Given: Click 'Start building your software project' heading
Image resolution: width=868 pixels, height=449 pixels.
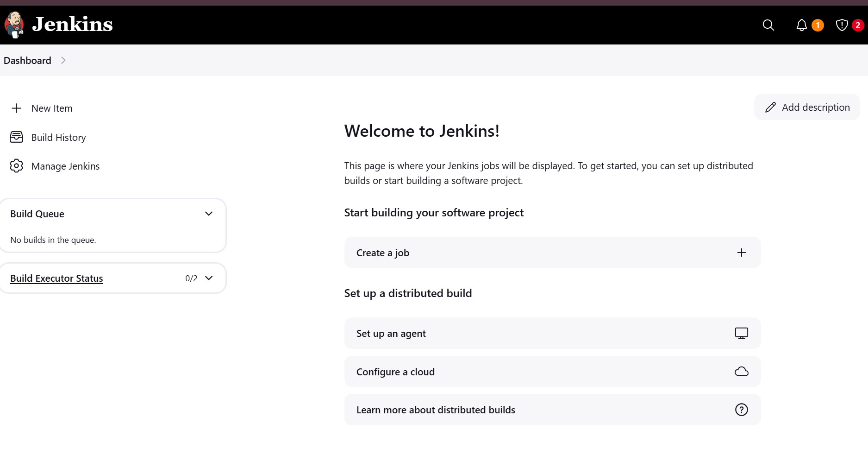Looking at the screenshot, I should 434,213.
